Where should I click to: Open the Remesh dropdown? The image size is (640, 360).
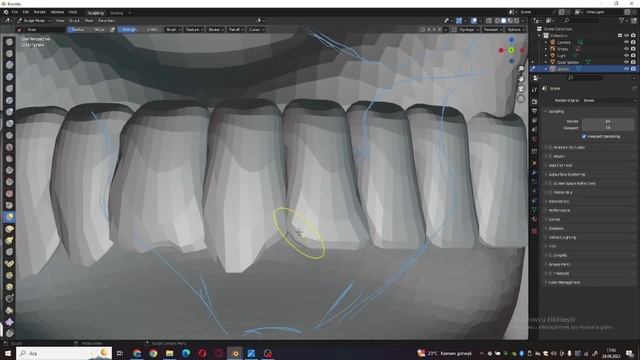point(492,29)
